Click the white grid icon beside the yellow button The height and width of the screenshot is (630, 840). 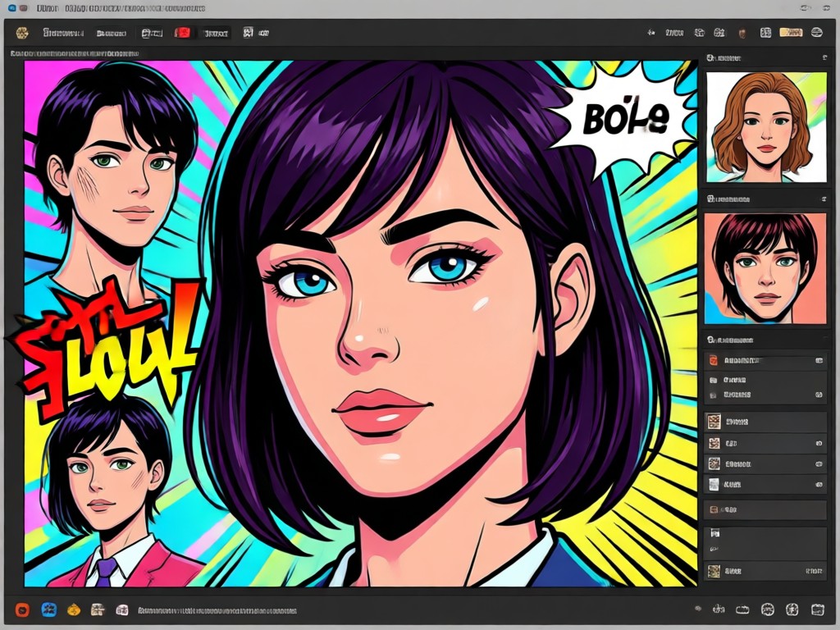tap(765, 33)
